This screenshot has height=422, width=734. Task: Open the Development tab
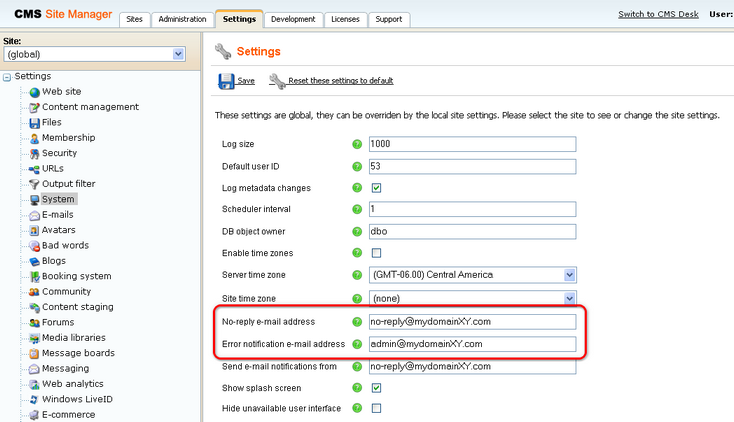coord(294,19)
